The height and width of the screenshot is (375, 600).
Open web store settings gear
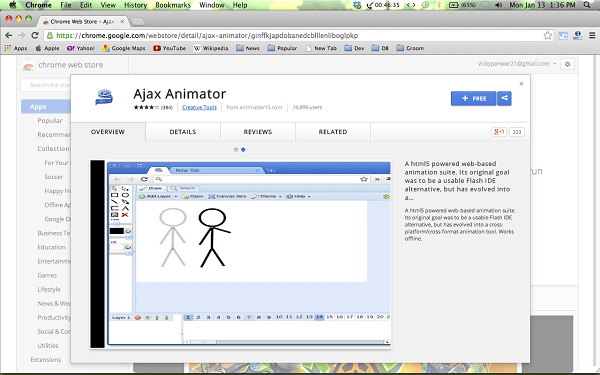coord(567,64)
